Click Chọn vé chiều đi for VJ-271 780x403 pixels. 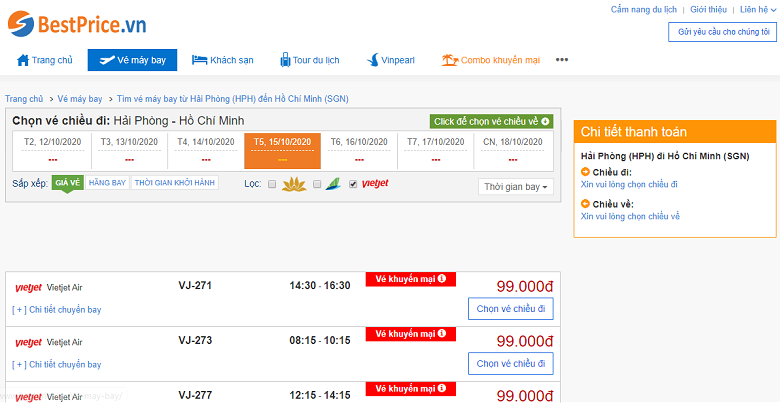pos(510,308)
